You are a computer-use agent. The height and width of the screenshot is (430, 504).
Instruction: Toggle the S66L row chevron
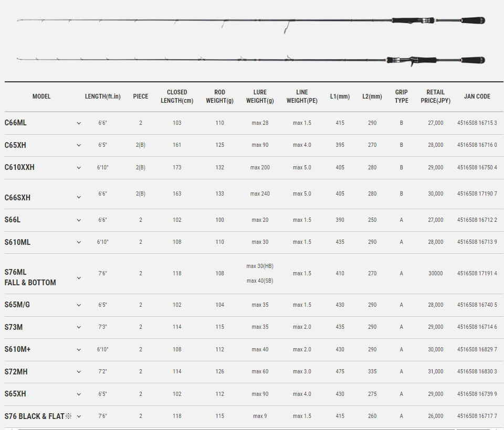click(x=79, y=220)
